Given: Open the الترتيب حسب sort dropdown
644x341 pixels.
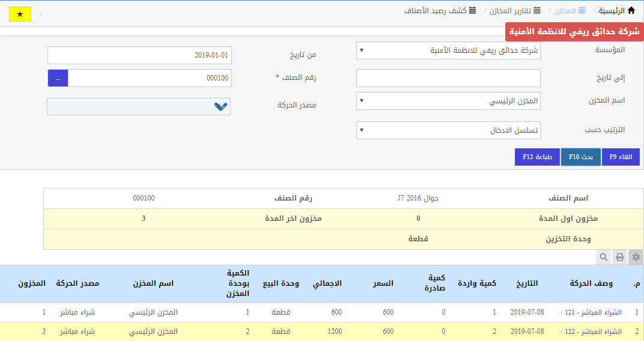Looking at the screenshot, I should [x=448, y=130].
